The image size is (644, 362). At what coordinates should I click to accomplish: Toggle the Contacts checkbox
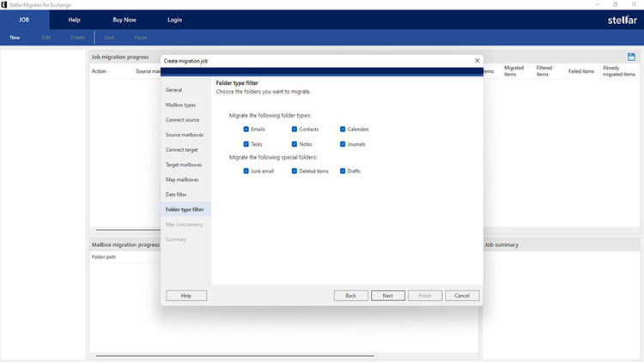click(295, 129)
